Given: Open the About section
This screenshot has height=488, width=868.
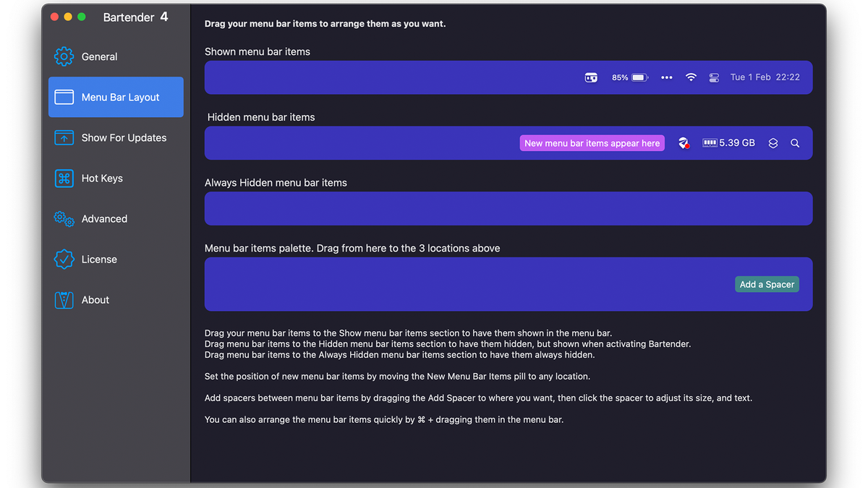Looking at the screenshot, I should click(95, 299).
